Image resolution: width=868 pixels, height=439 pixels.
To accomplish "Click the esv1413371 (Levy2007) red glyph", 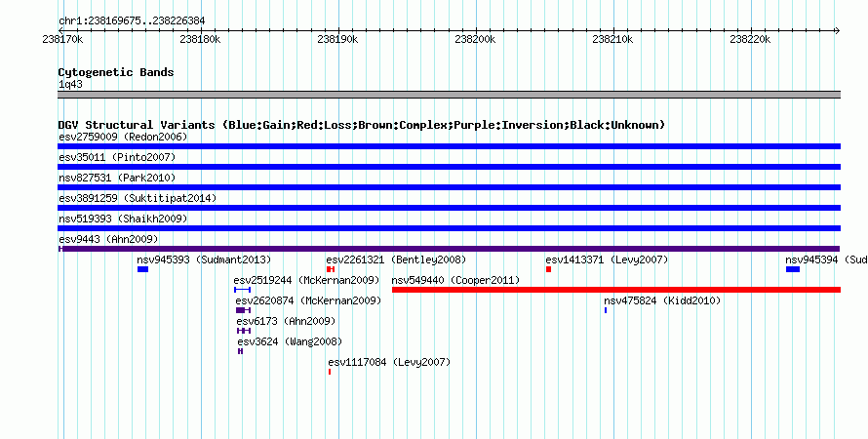I will point(548,269).
